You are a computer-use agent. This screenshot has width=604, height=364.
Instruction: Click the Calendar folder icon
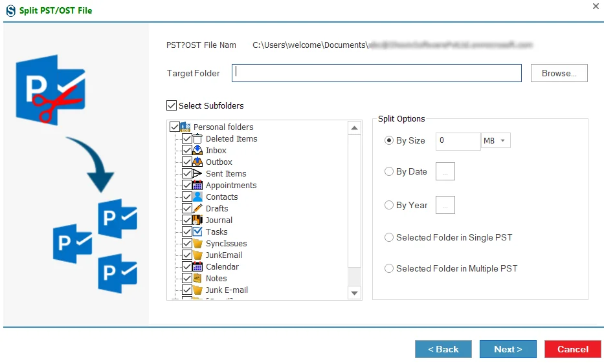[197, 266]
